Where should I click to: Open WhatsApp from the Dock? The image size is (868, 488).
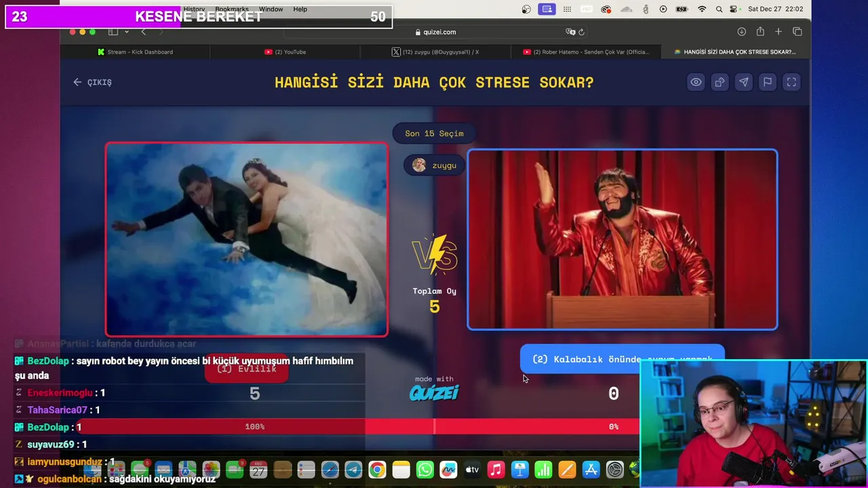coord(425,470)
